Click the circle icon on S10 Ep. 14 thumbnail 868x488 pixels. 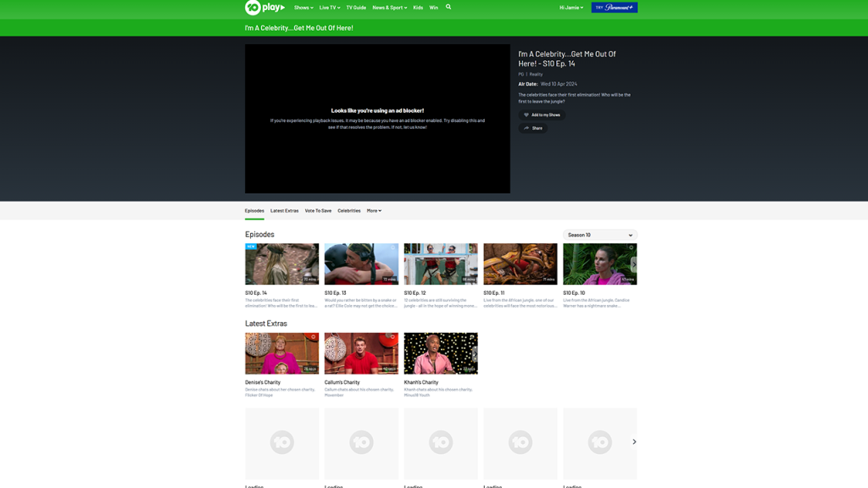pyautogui.click(x=314, y=247)
